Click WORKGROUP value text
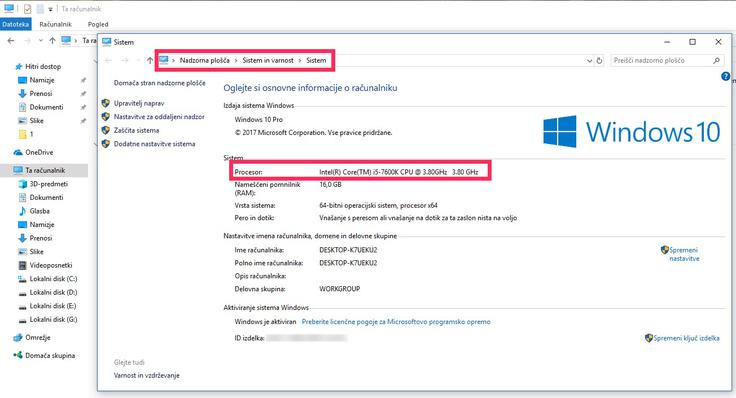Image resolution: width=736 pixels, height=398 pixels. pos(339,289)
